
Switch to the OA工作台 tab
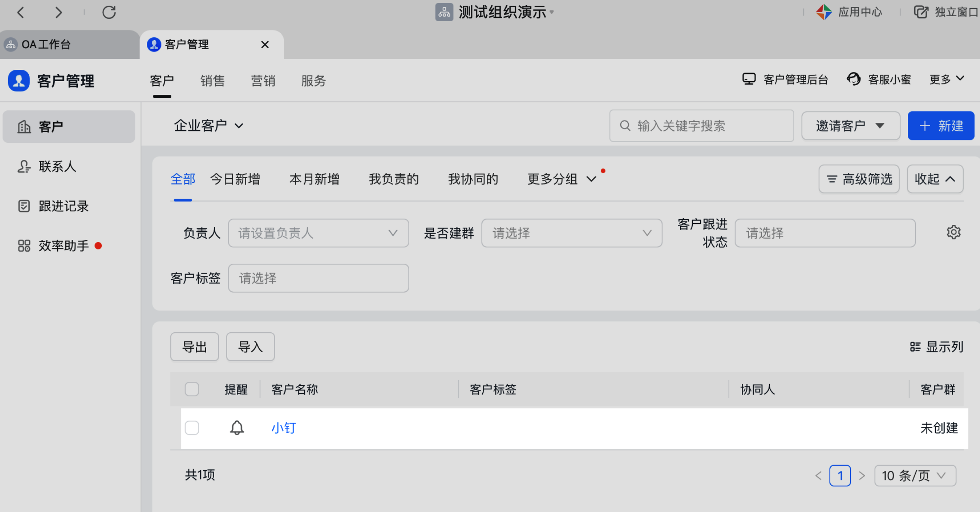(x=70, y=44)
